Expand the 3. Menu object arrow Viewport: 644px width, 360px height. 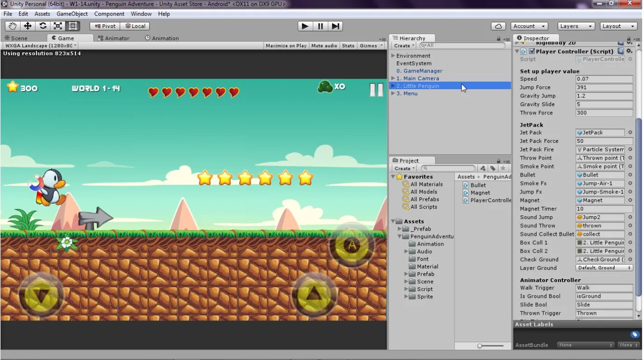(x=393, y=93)
